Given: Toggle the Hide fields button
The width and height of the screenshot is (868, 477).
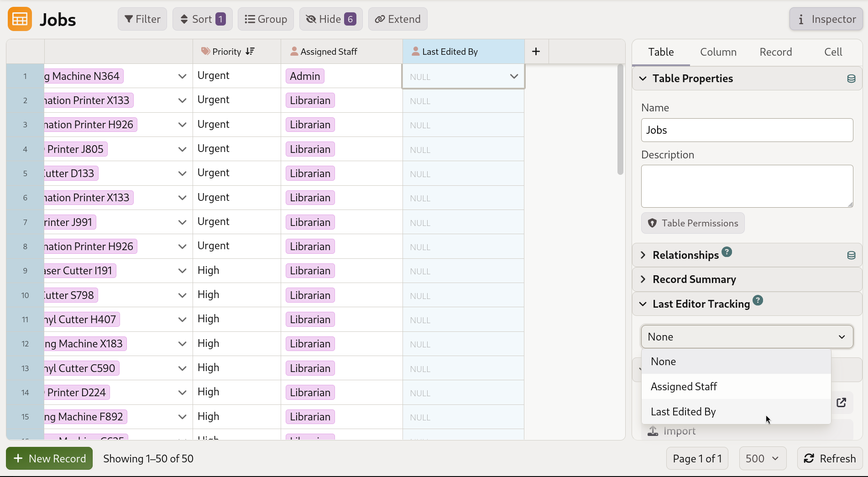Looking at the screenshot, I should (x=330, y=19).
